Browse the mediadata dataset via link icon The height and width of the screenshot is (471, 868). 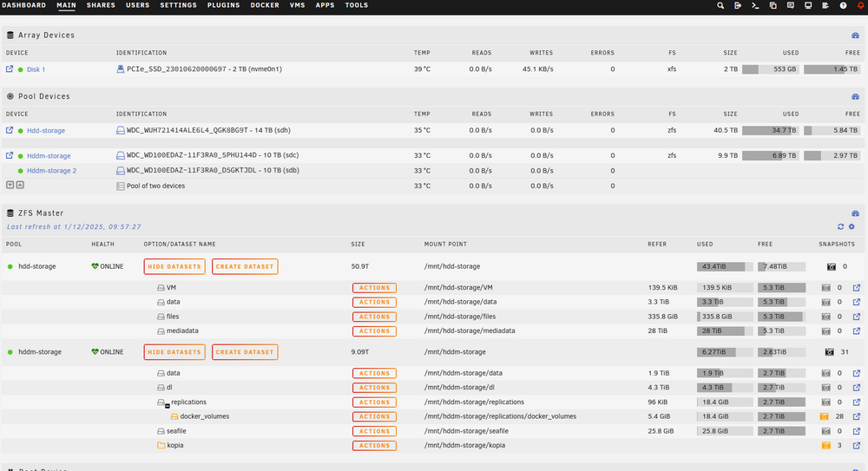coord(857,331)
